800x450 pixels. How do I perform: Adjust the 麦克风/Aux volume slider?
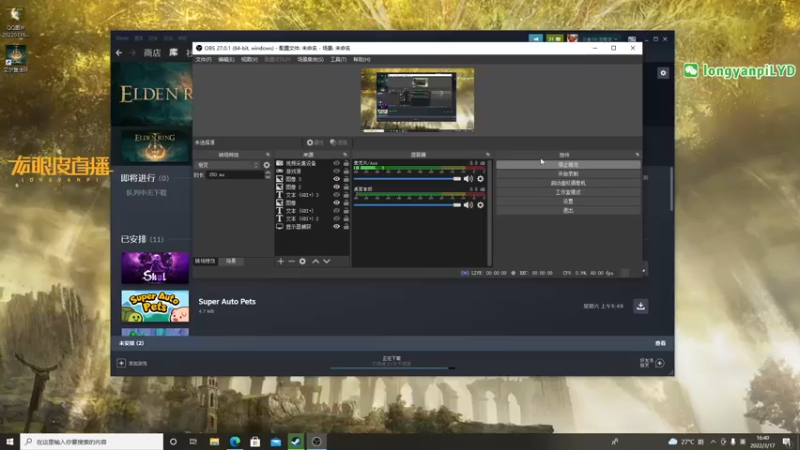point(407,179)
